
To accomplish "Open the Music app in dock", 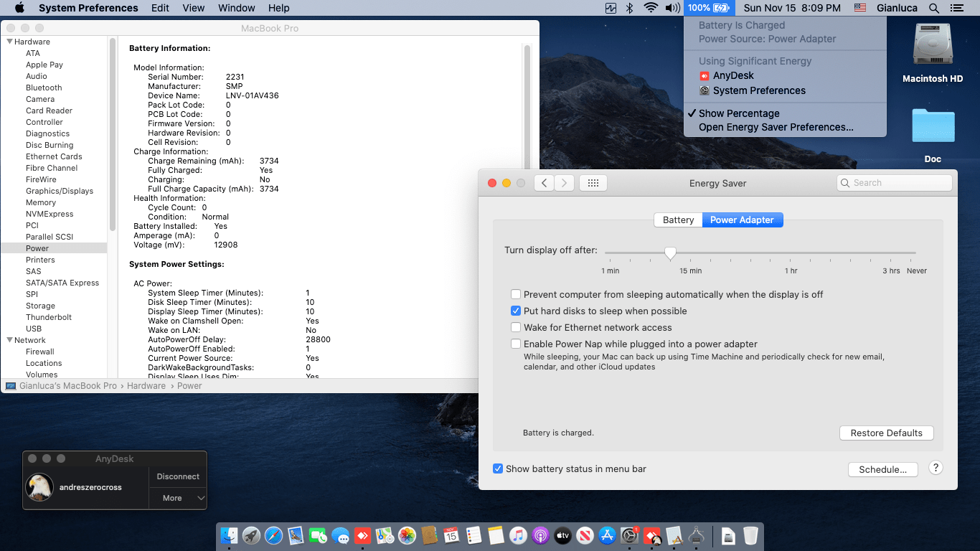I will click(x=518, y=535).
